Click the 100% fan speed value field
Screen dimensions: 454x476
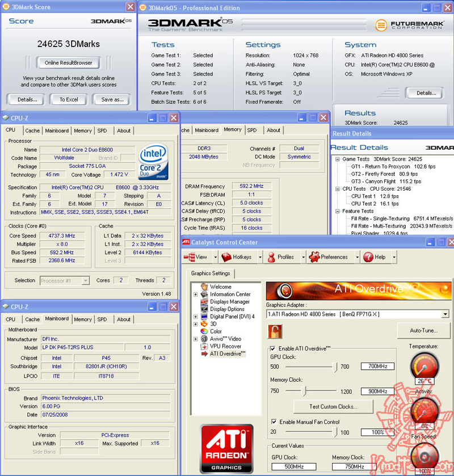[377, 432]
